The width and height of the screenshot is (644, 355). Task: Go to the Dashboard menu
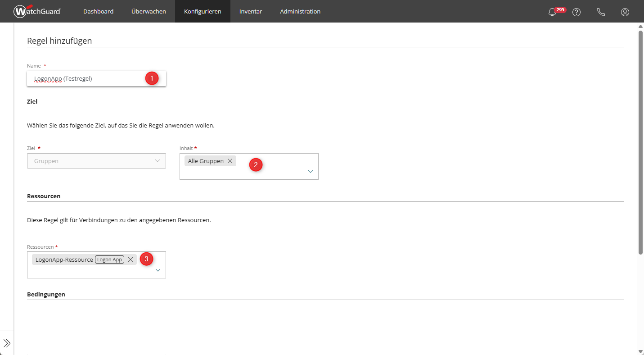(98, 11)
